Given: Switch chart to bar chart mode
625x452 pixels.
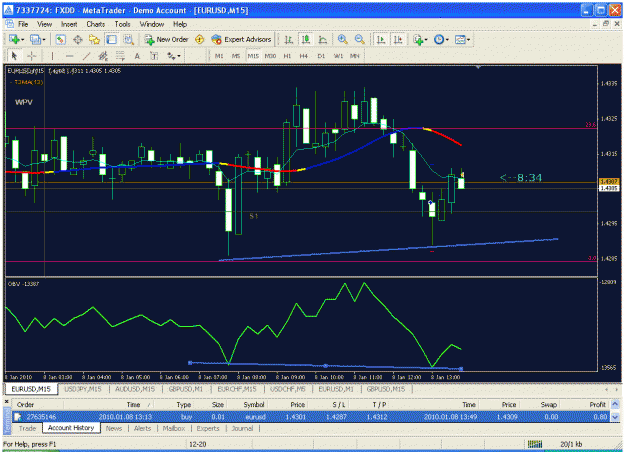Looking at the screenshot, I should click(289, 39).
